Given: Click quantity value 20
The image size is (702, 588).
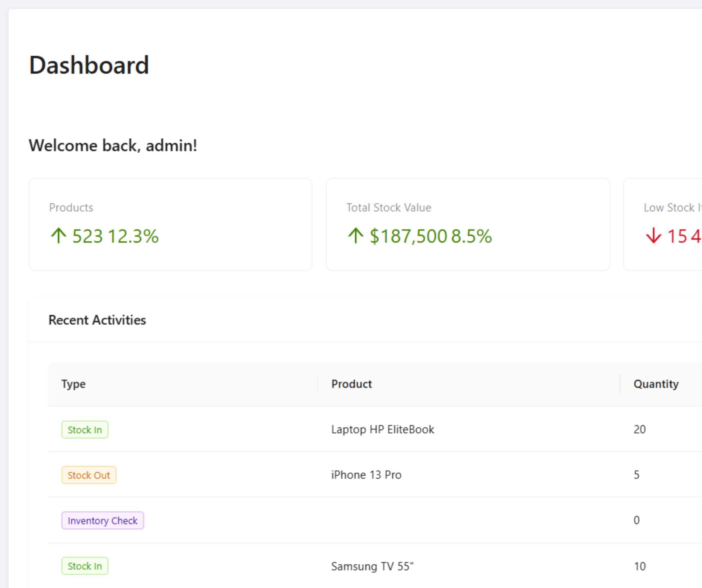Looking at the screenshot, I should [640, 429].
